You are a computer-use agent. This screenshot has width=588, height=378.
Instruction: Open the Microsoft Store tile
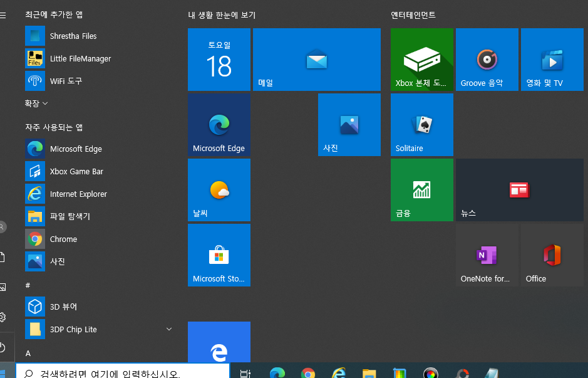tap(219, 255)
